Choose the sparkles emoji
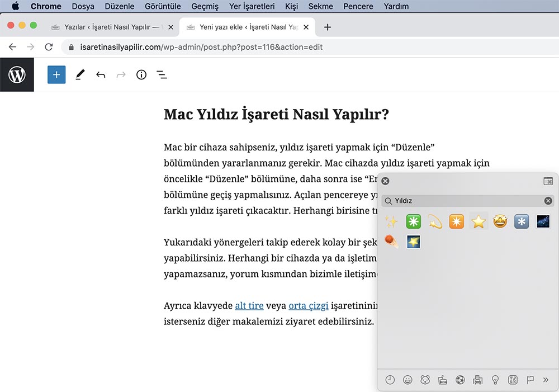559x392 pixels. pyautogui.click(x=391, y=221)
